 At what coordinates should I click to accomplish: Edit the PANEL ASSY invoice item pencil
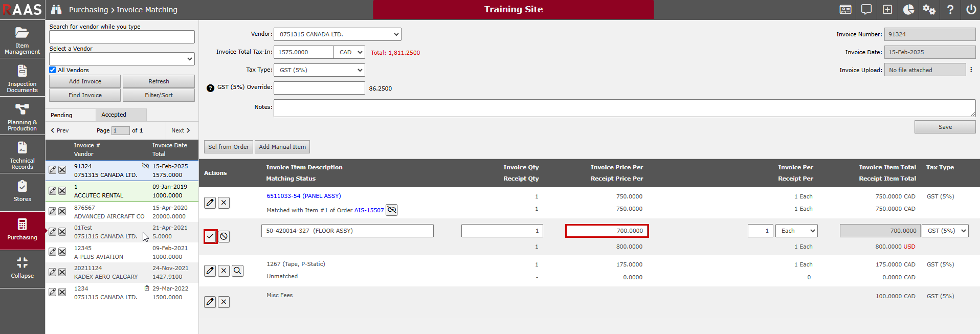tap(210, 203)
